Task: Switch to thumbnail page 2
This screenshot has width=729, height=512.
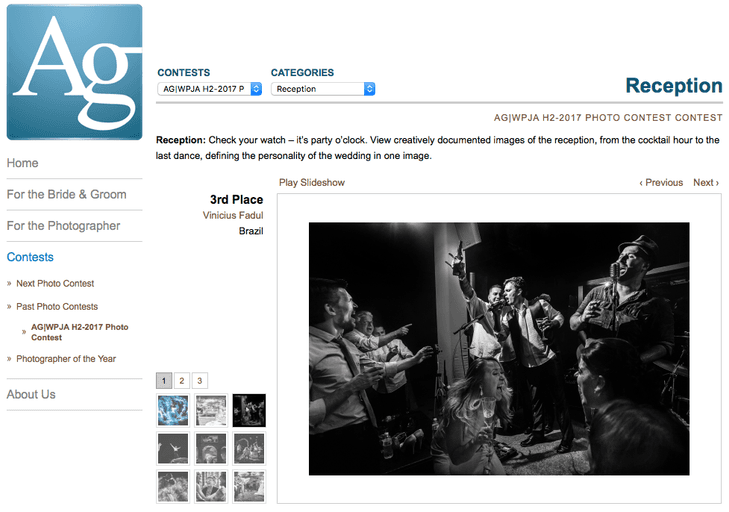Action: (x=182, y=381)
